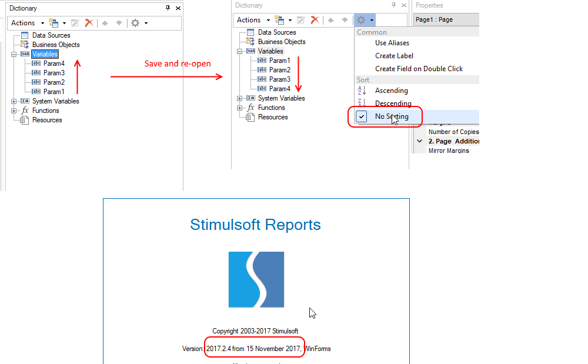Click settings gear in right Dictionary toolbar
Viewport: 588px width, 364px height.
coord(361,20)
